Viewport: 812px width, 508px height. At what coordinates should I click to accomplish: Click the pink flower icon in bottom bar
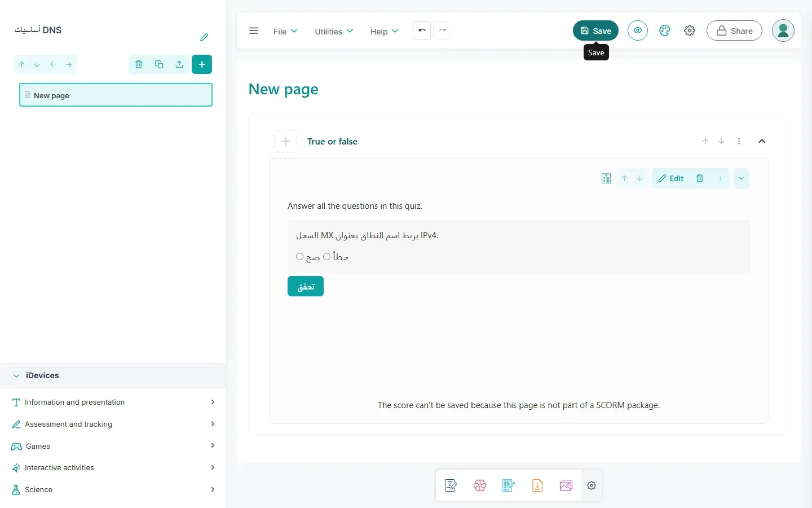[480, 485]
